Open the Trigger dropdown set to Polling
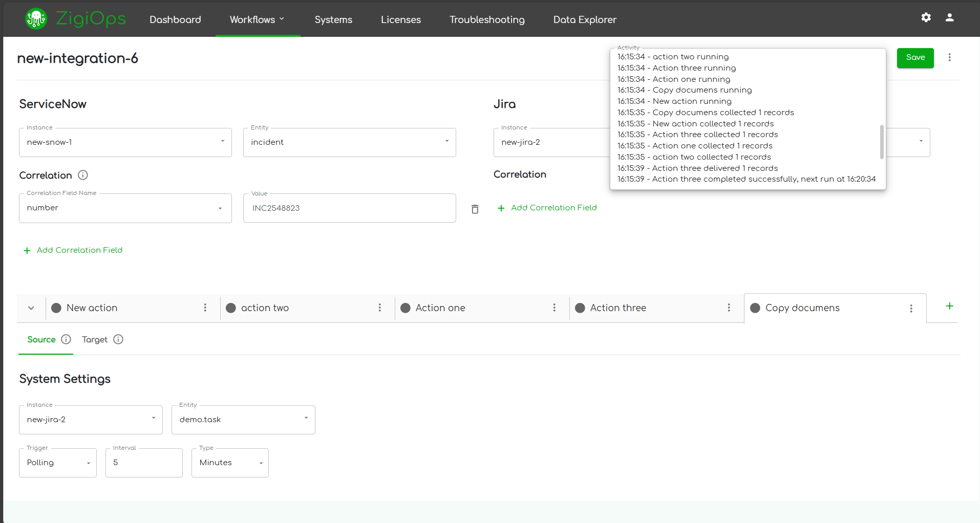The image size is (980, 523). point(58,463)
